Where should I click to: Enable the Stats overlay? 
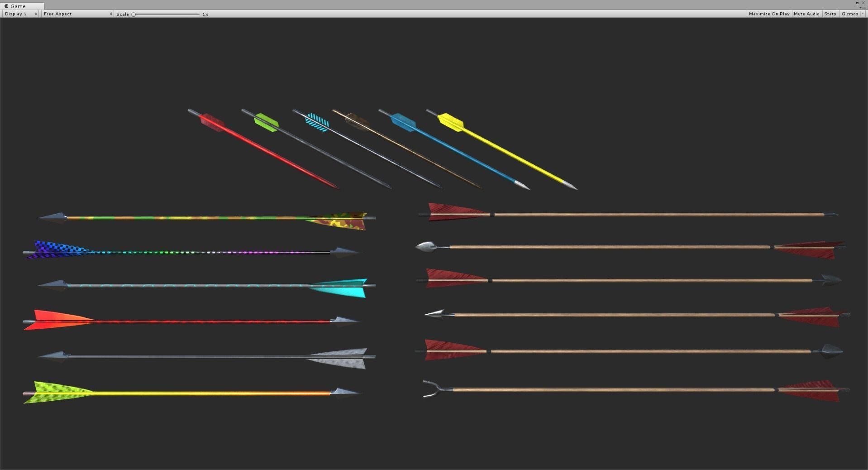(830, 14)
